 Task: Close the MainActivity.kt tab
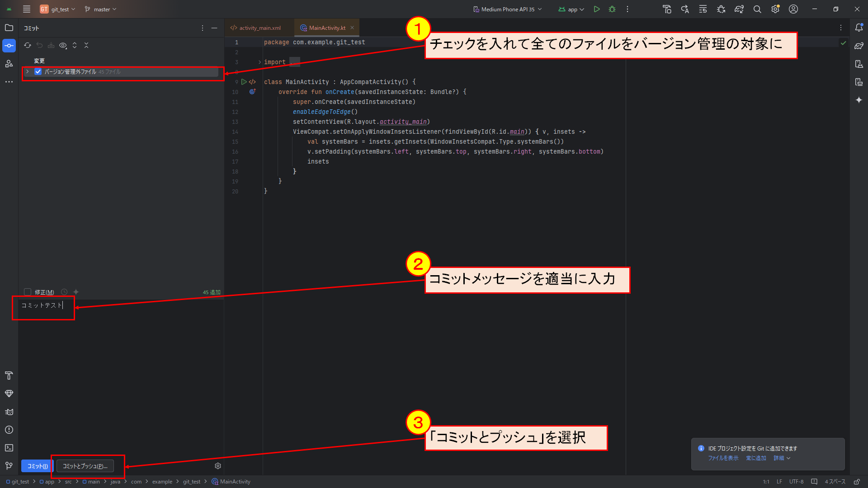(352, 28)
